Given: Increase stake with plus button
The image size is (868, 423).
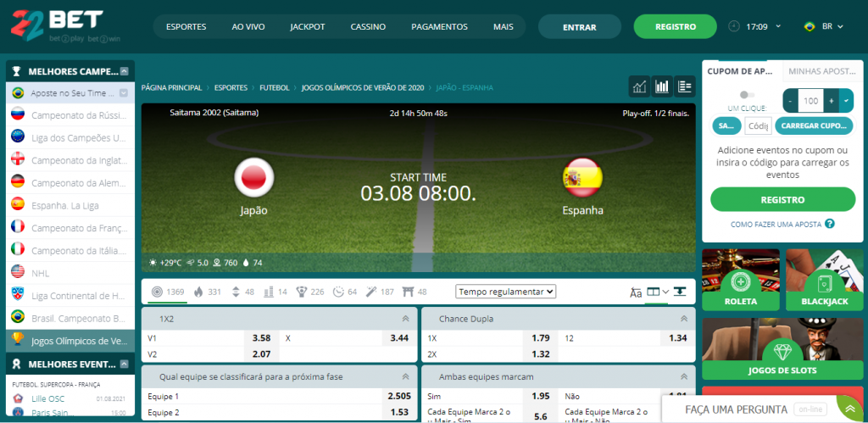Looking at the screenshot, I should click(x=832, y=101).
